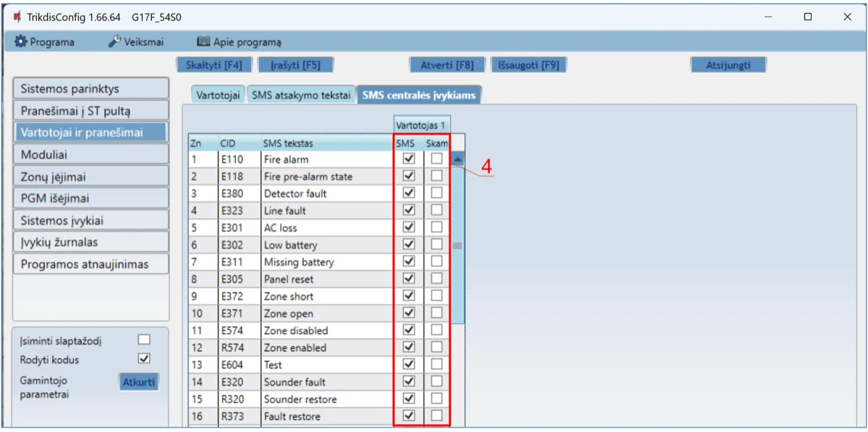Viewport: 868px width, 432px height.
Task: Switch to the Vartotojai tab
Action: coord(218,95)
